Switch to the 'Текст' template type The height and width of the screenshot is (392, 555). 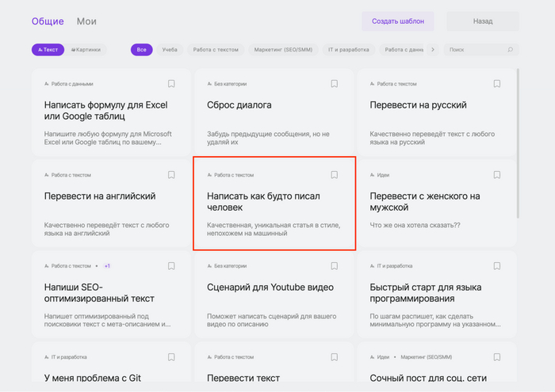click(x=48, y=50)
